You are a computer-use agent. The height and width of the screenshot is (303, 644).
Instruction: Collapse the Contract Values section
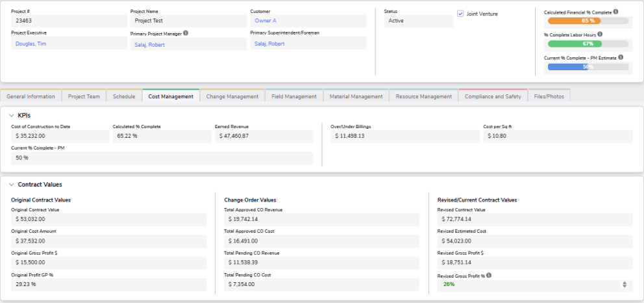coord(11,185)
